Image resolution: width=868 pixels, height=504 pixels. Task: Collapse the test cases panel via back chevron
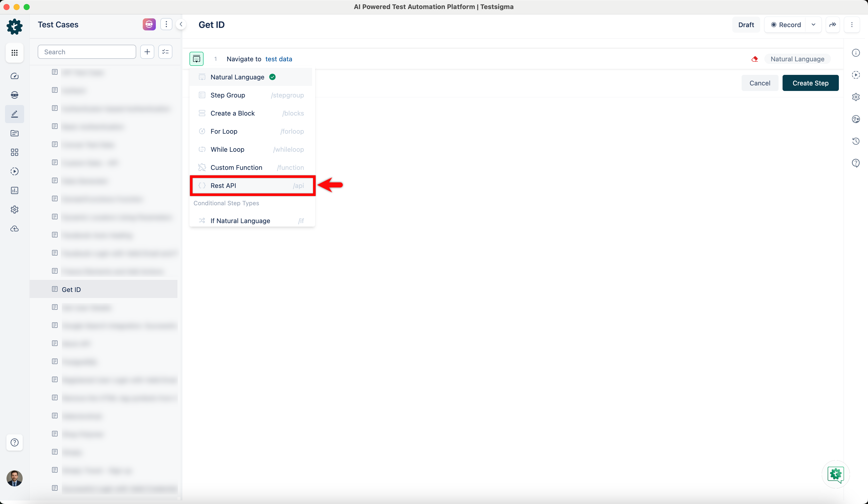[181, 24]
